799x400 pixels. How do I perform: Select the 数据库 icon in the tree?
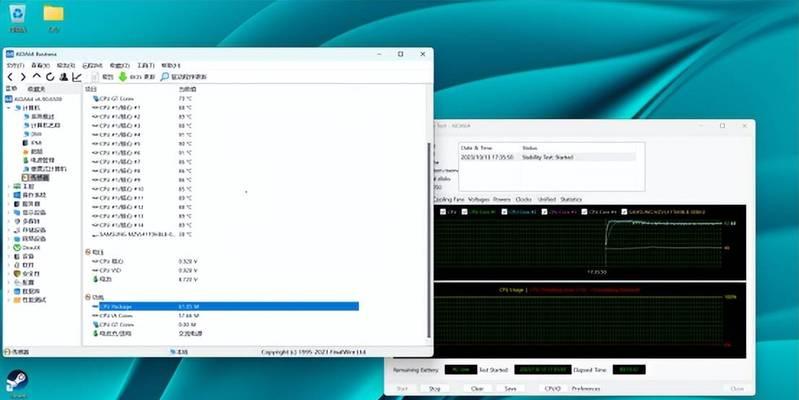pyautogui.click(x=17, y=291)
